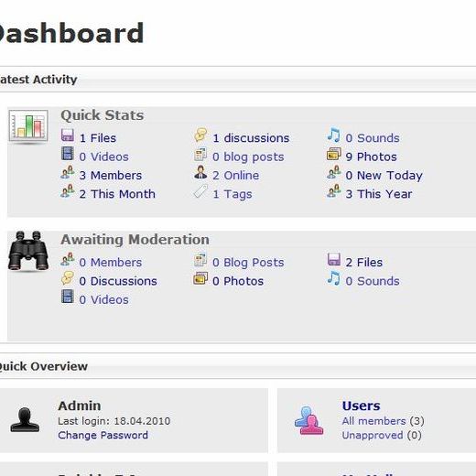Open the Change Password link
Viewport: 476px width, 476px height.
coord(103,435)
